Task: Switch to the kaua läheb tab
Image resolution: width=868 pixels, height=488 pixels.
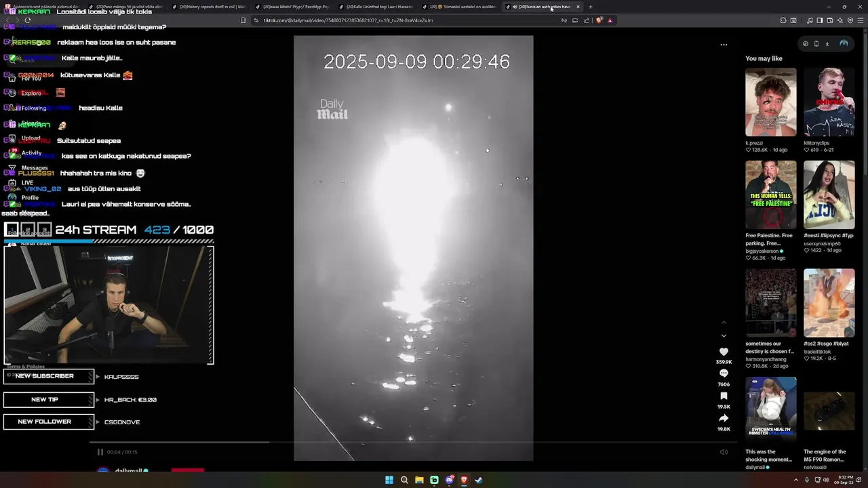Action: (x=292, y=7)
